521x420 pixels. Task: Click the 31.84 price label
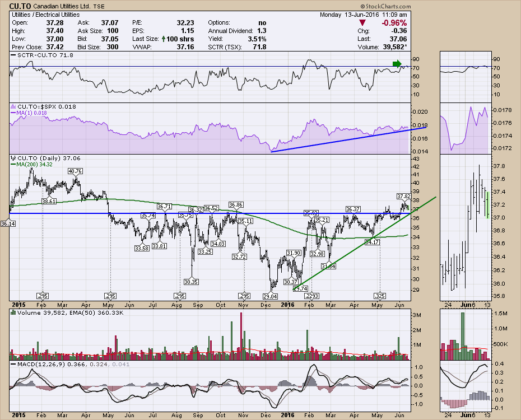[328, 266]
